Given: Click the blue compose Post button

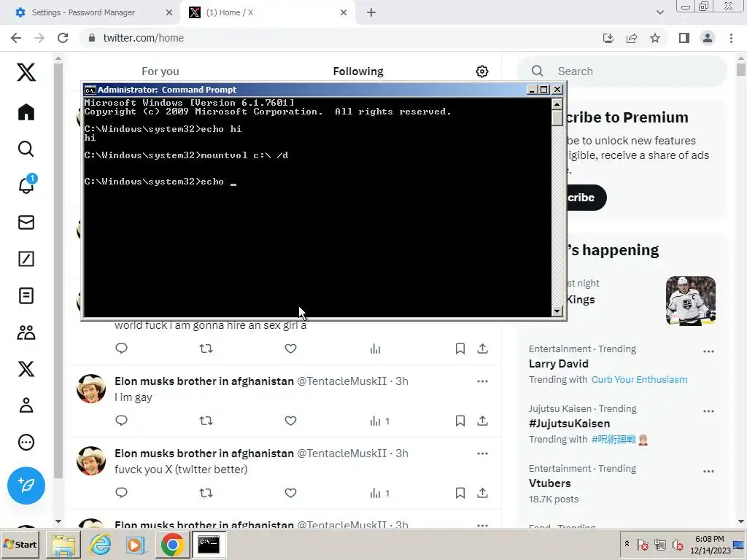Looking at the screenshot, I should pos(26,486).
